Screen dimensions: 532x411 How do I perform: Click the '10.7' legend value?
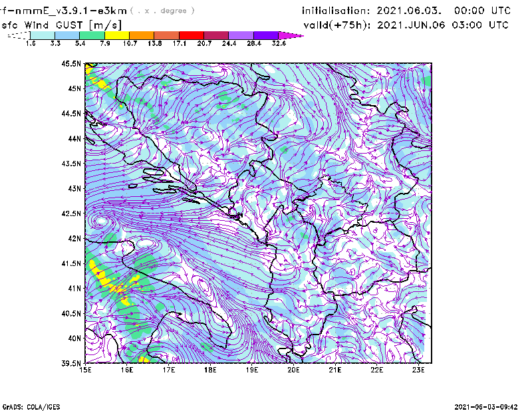[130, 43]
